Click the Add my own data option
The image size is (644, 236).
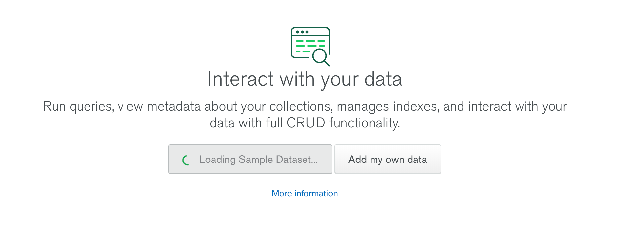click(x=387, y=160)
